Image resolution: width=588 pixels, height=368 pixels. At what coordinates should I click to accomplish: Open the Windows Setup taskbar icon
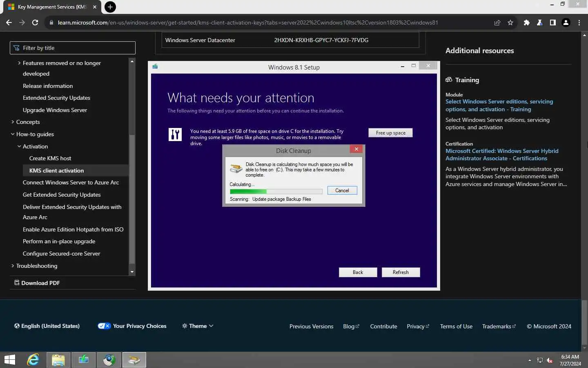click(x=83, y=360)
